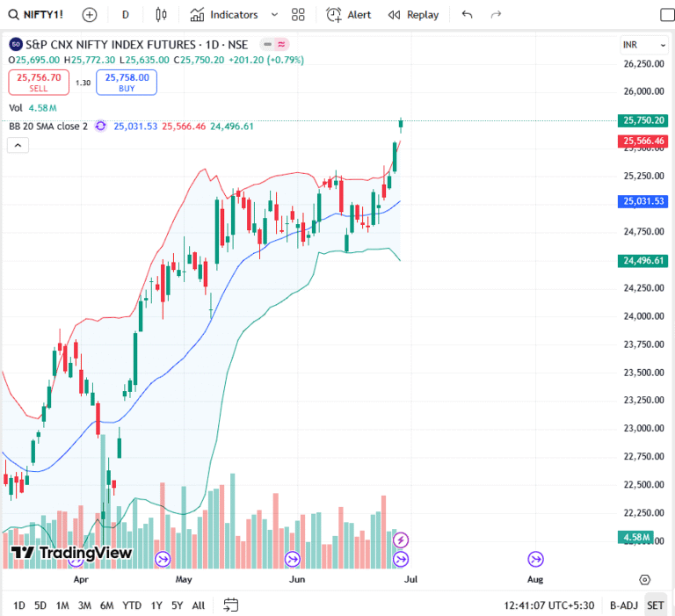This screenshot has width=675, height=616.
Task: Click the NIFTY 50 symbol logo
Action: pyautogui.click(x=16, y=44)
